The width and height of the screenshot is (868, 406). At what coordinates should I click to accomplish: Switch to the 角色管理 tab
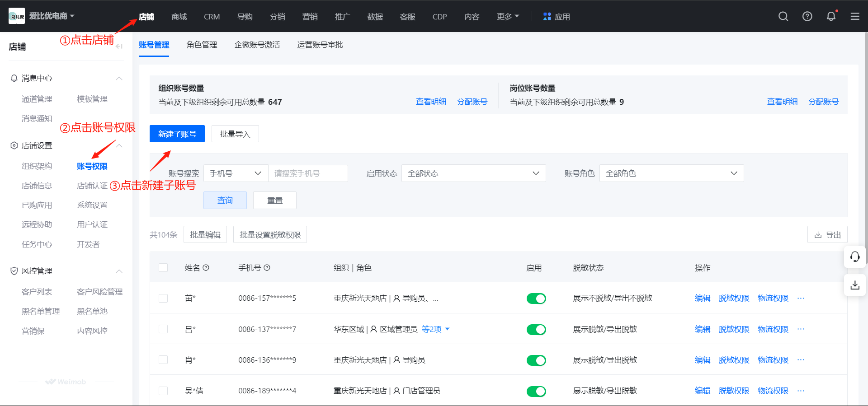click(x=202, y=45)
